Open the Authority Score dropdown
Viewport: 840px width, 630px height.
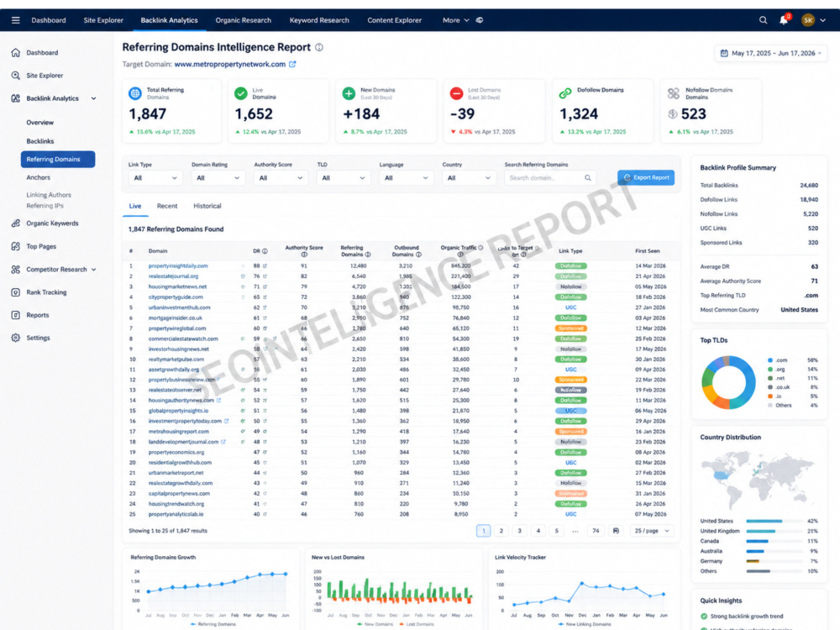[x=281, y=178]
